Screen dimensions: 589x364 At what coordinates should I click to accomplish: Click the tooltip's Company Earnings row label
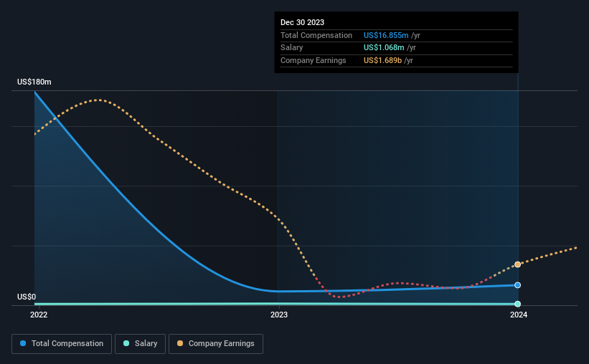click(314, 60)
